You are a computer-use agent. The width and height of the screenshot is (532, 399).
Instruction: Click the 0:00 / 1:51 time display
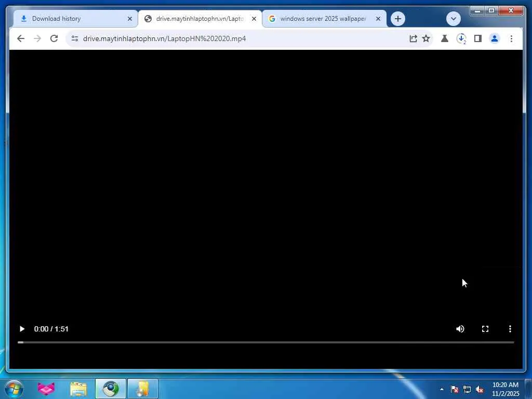tap(51, 329)
